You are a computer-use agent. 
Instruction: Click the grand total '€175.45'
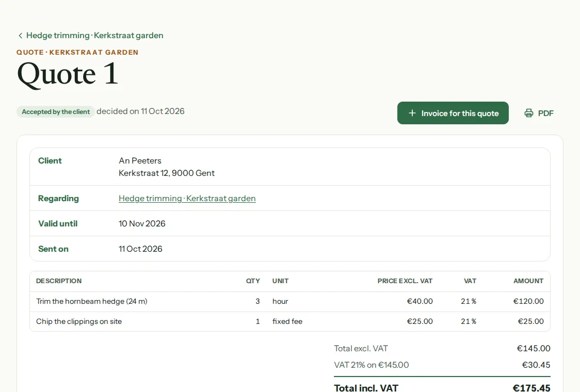click(x=531, y=387)
